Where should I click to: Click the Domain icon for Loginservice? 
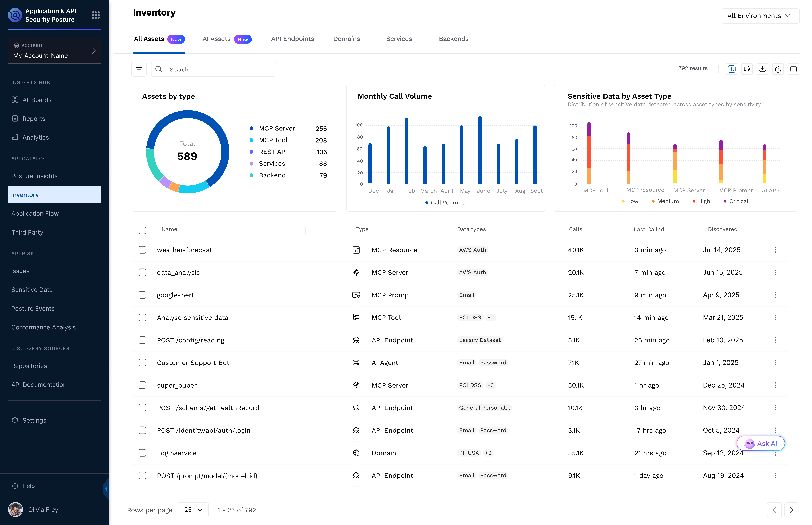coord(356,453)
